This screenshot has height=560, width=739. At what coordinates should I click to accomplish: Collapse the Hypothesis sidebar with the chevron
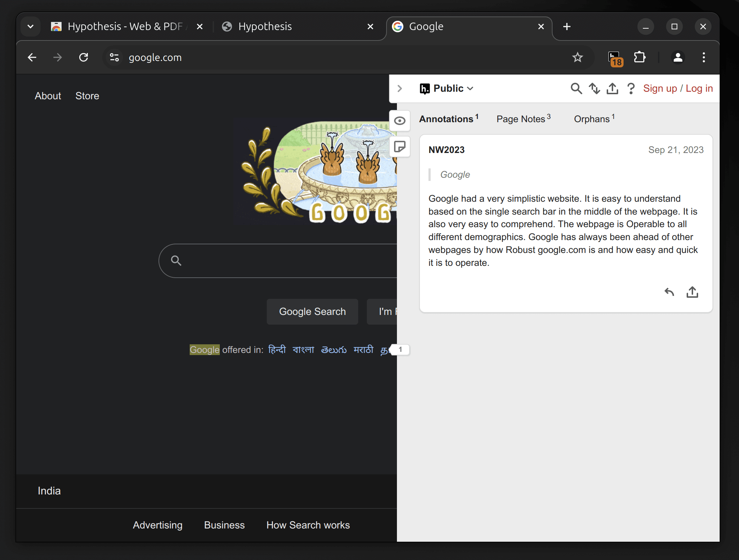[399, 88]
